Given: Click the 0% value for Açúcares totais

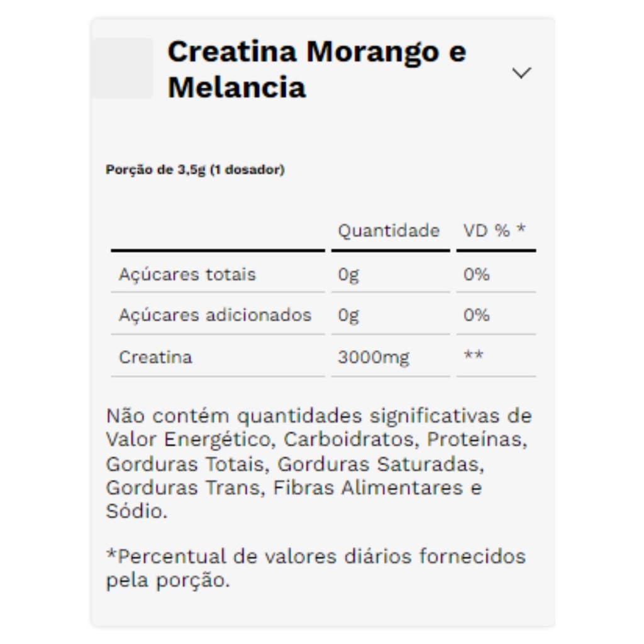Looking at the screenshot, I should click(x=476, y=275).
